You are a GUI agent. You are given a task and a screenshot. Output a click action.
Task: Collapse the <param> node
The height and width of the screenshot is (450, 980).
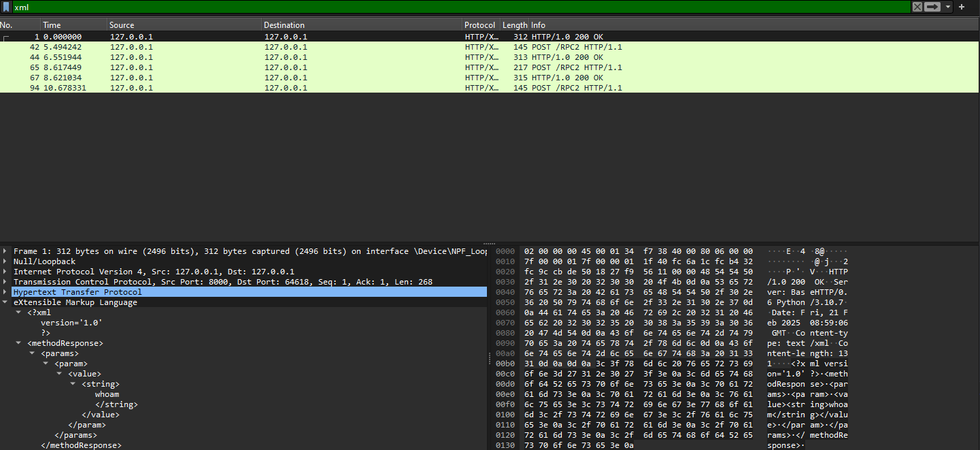[x=46, y=364]
